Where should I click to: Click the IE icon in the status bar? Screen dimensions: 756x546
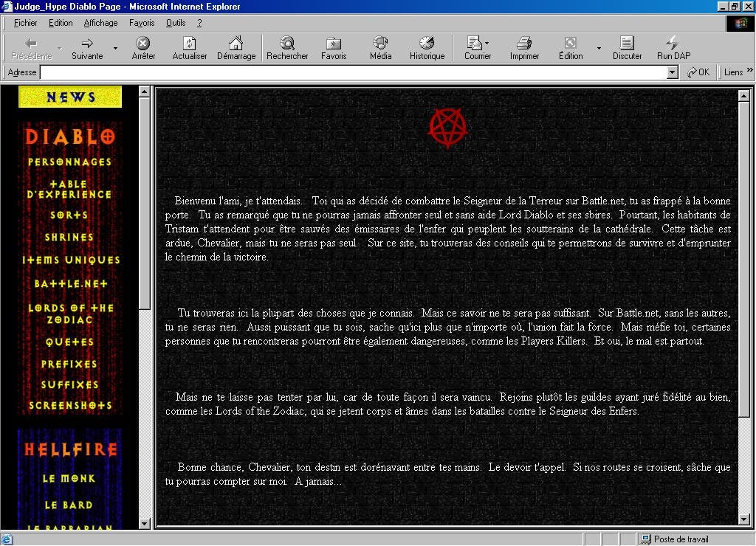(7, 539)
